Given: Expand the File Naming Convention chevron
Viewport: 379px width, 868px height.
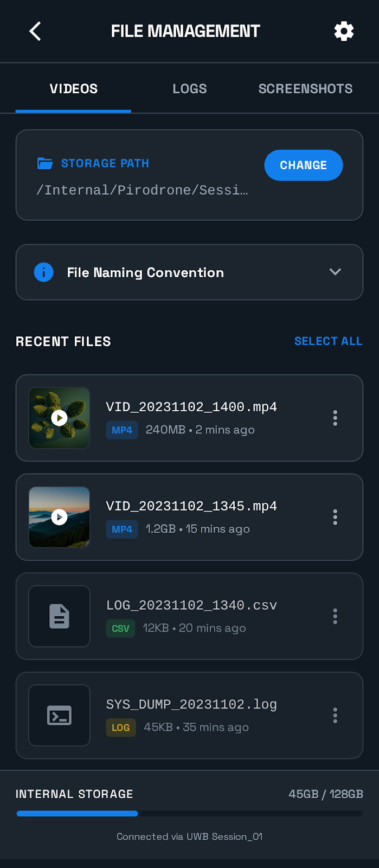Looking at the screenshot, I should (x=335, y=272).
